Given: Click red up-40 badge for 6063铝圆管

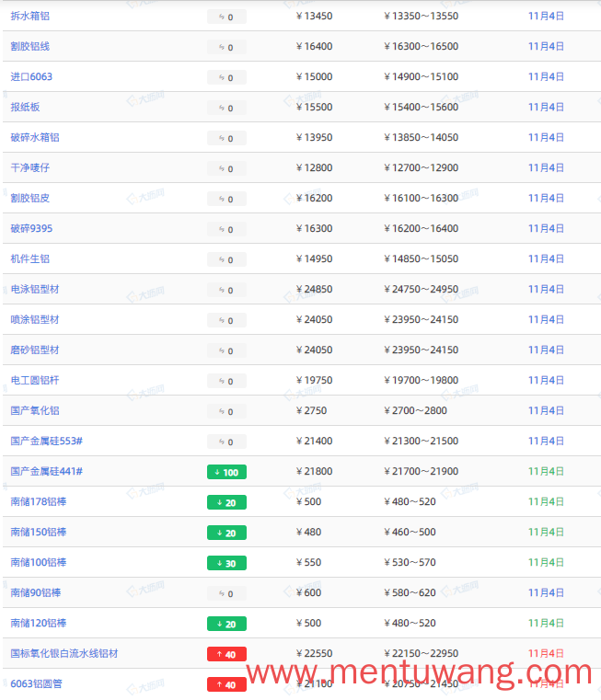Looking at the screenshot, I should pyautogui.click(x=226, y=684).
